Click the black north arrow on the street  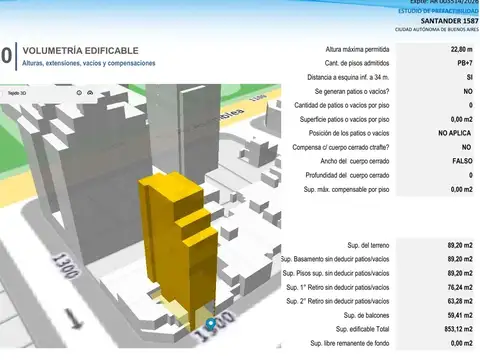click(74, 318)
